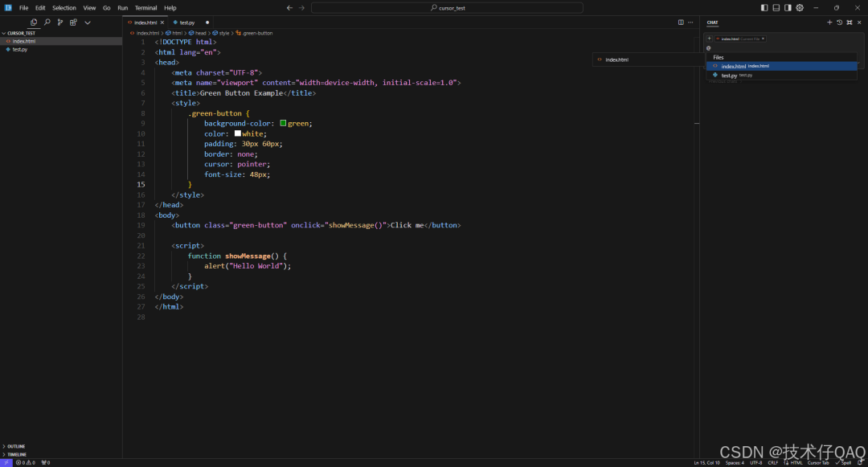
Task: Open the Help menu
Action: [x=170, y=8]
